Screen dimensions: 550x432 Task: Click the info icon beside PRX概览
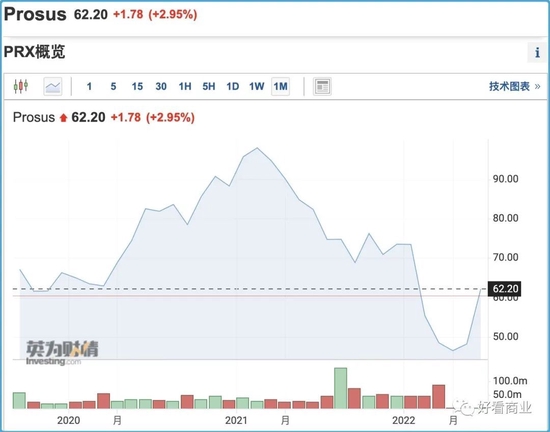(537, 53)
